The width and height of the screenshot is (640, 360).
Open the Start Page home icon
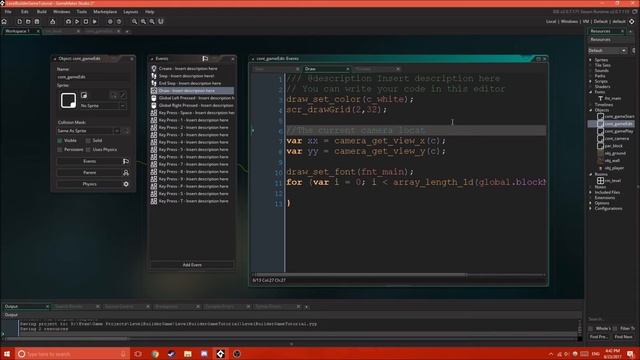click(x=4, y=22)
